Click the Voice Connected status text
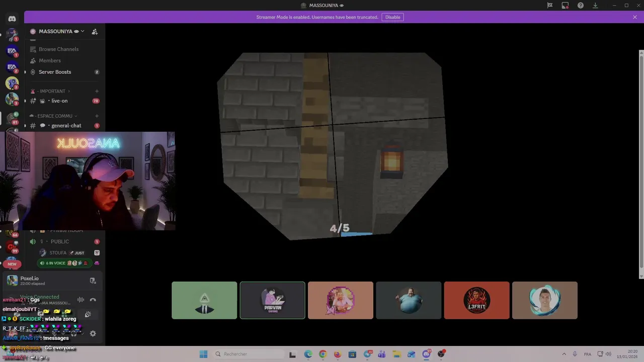 (x=40, y=297)
